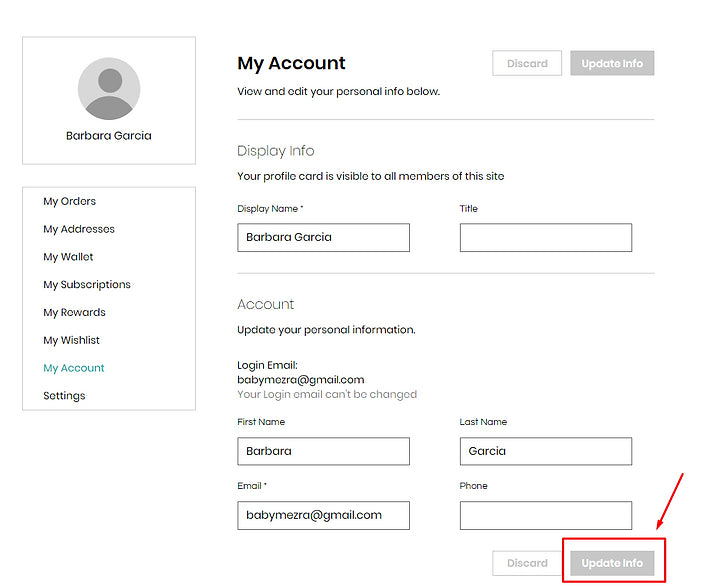
Task: Select the First Name field
Action: (x=323, y=451)
